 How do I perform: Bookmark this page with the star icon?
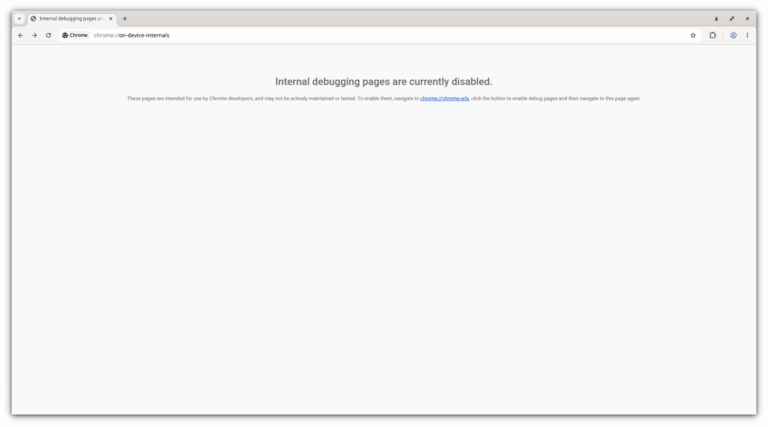[693, 35]
